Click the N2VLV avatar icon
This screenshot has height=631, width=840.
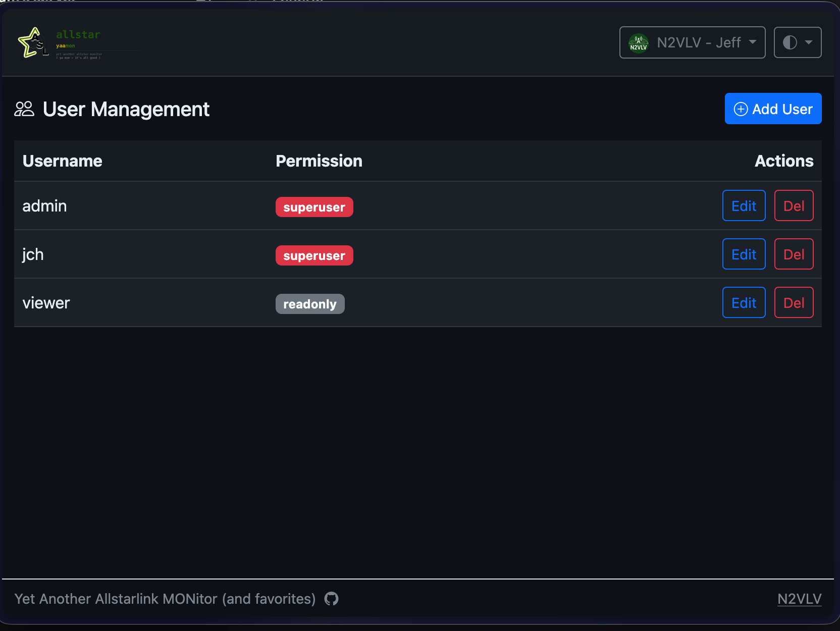tap(639, 43)
